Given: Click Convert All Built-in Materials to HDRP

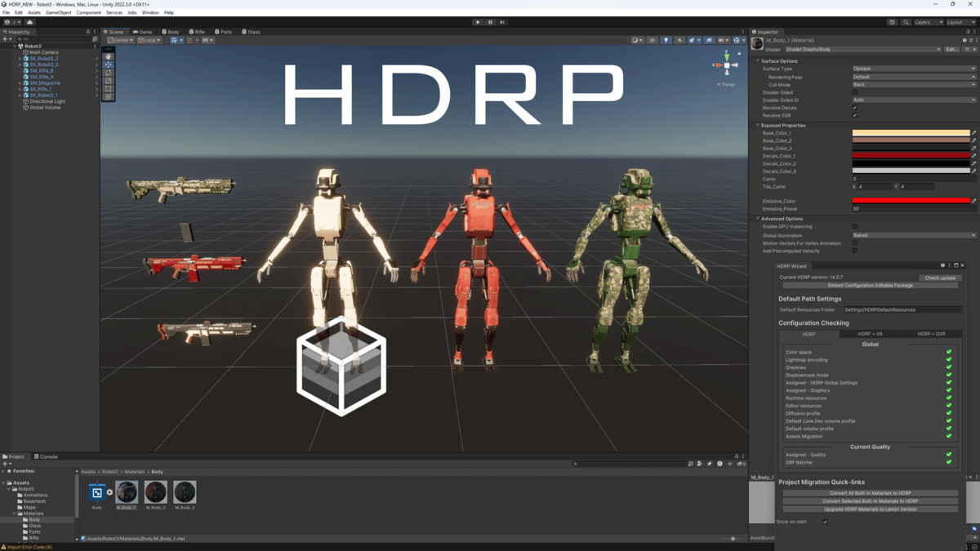Looking at the screenshot, I should (871, 493).
